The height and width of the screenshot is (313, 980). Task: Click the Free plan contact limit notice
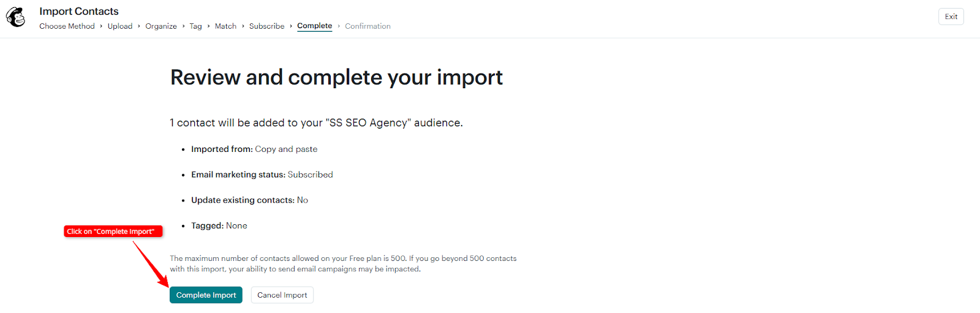tap(343, 263)
